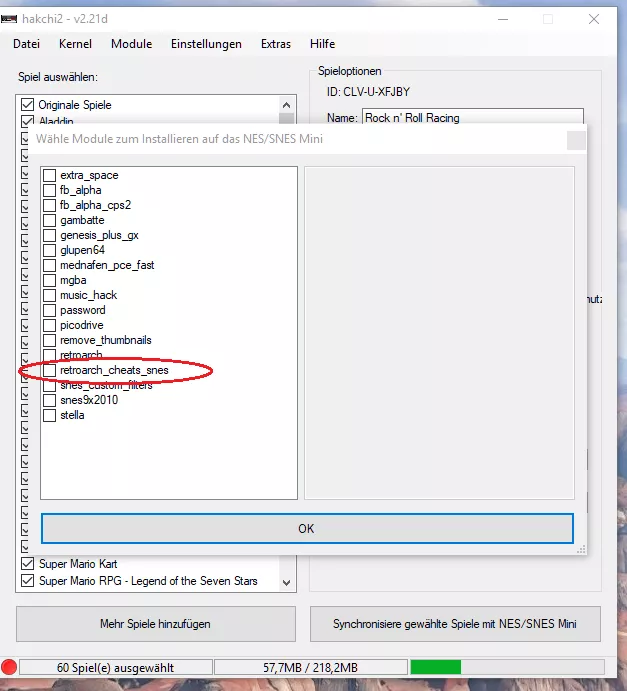Click the hakchi2 app icon in title bar
Image resolution: width=627 pixels, height=691 pixels.
point(9,18)
